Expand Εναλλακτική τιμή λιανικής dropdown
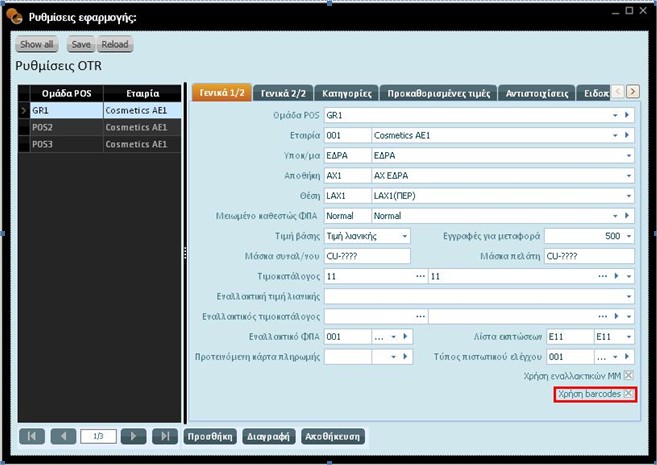The height and width of the screenshot is (465, 657). click(x=629, y=296)
